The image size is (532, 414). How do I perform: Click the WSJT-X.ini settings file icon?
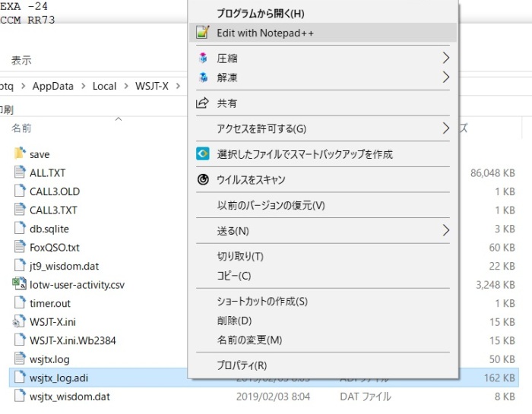coord(19,321)
